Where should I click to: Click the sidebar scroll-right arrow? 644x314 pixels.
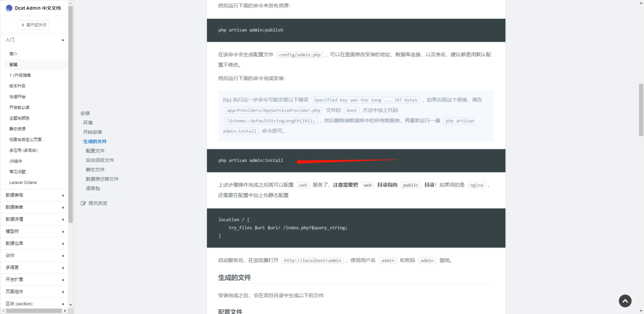coord(65,311)
